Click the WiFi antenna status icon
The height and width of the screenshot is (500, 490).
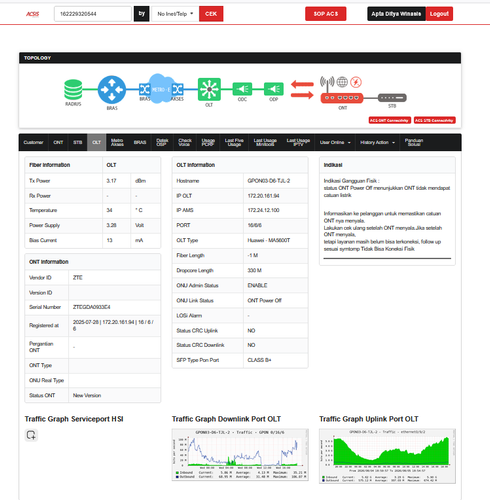[327, 82]
